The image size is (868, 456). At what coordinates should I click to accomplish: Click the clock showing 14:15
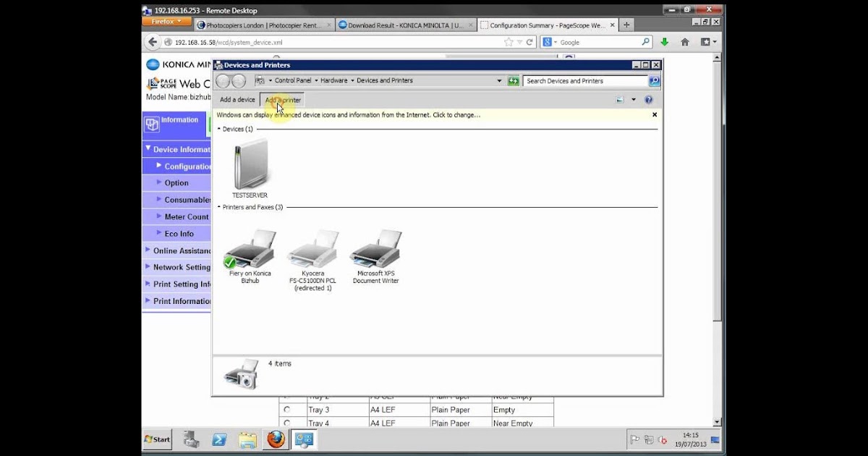click(690, 439)
